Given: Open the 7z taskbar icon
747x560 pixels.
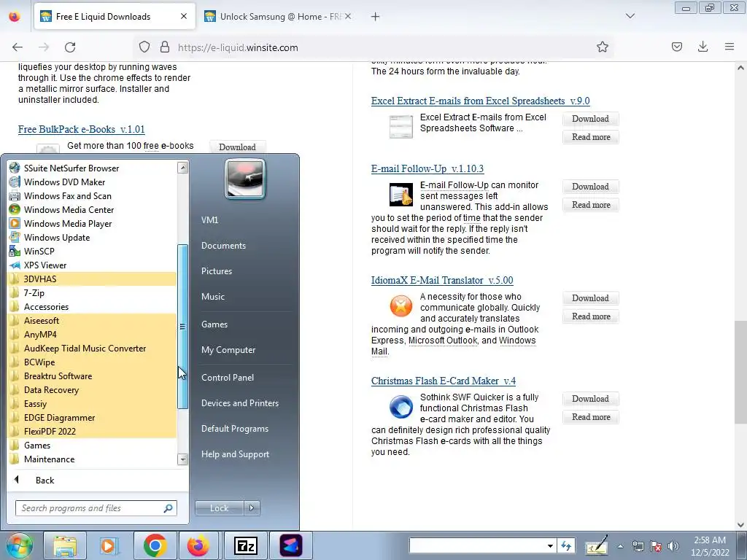Looking at the screenshot, I should [246, 545].
